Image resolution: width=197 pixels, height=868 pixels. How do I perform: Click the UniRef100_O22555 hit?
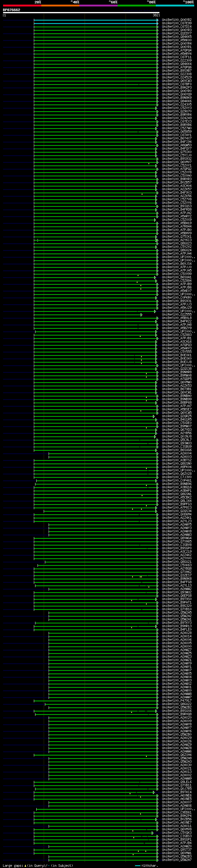tap(177, 315)
